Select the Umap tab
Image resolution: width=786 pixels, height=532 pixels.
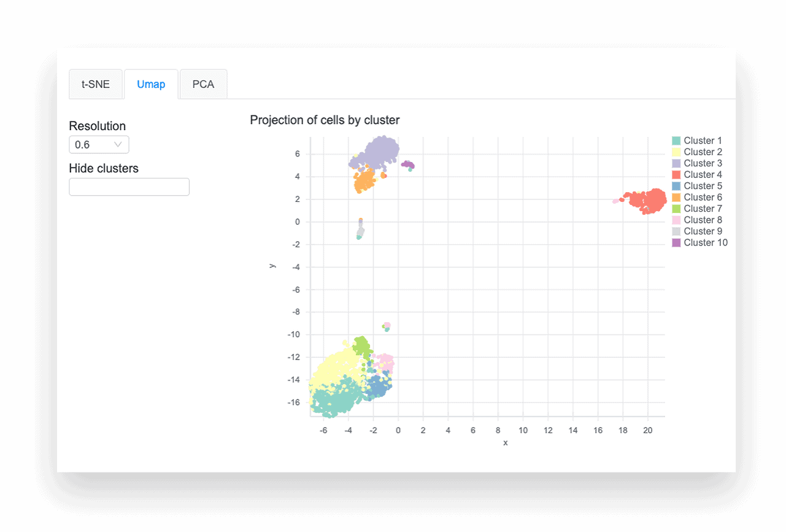pos(151,84)
